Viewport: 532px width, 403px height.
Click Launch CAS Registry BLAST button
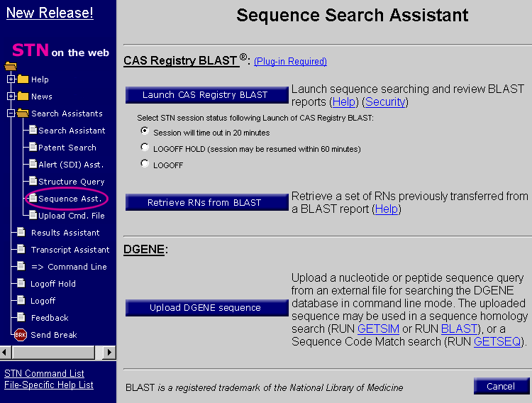206,95
